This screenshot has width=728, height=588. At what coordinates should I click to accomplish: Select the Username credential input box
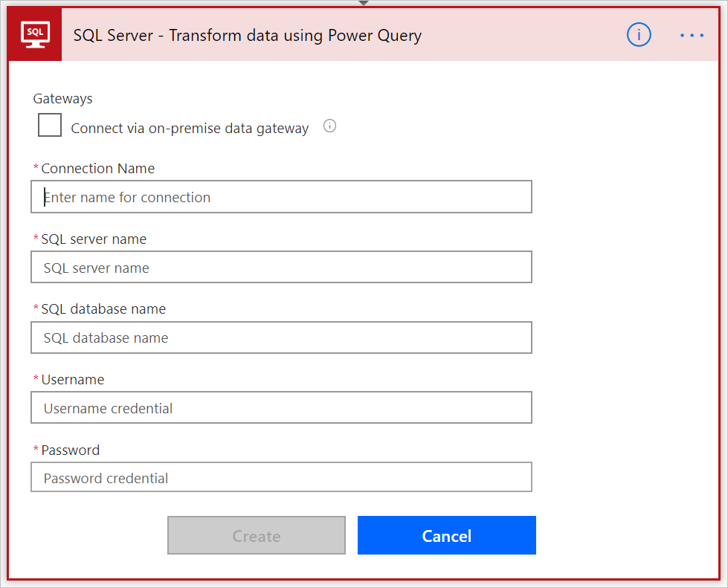pyautogui.click(x=281, y=408)
